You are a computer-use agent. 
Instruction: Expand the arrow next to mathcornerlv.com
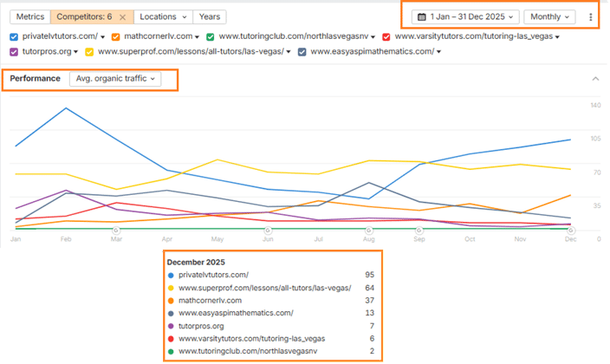coord(198,37)
